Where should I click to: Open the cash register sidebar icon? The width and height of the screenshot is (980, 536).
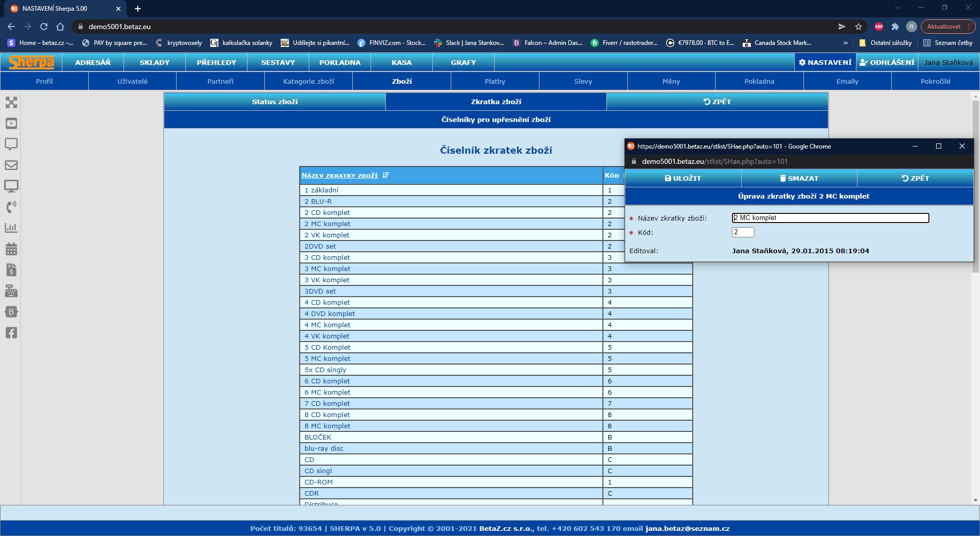[x=11, y=291]
